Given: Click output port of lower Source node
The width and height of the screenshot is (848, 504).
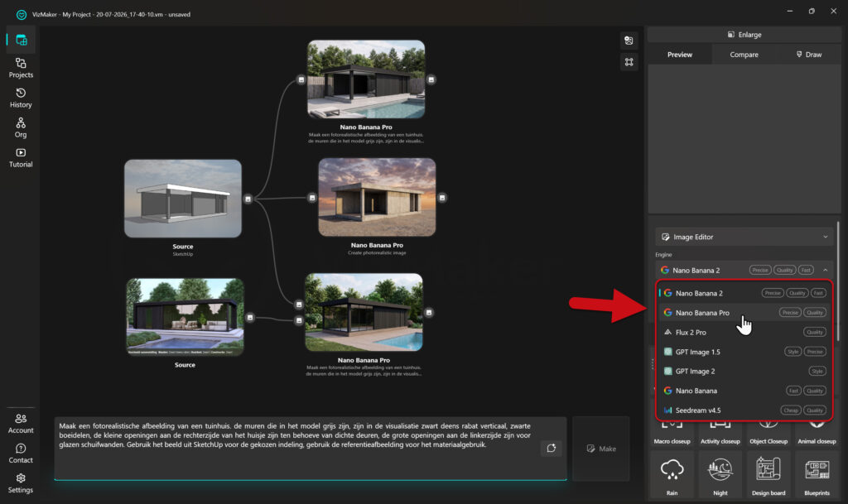Looking at the screenshot, I should pyautogui.click(x=250, y=318).
